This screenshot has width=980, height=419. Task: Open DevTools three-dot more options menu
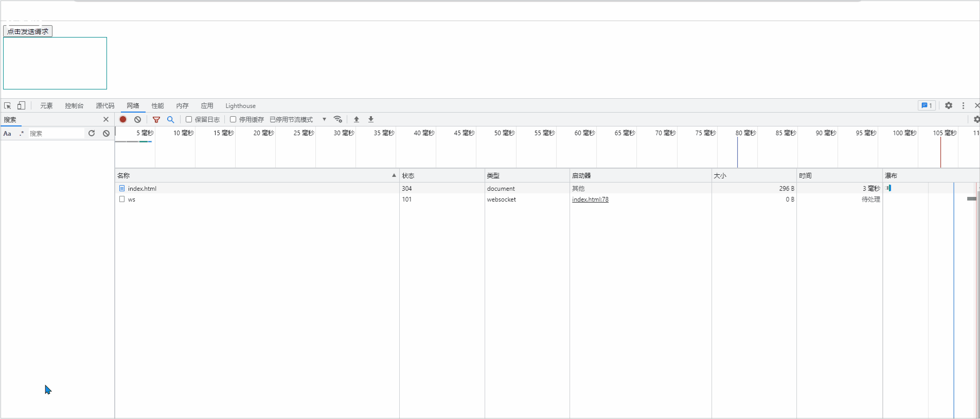pos(964,105)
